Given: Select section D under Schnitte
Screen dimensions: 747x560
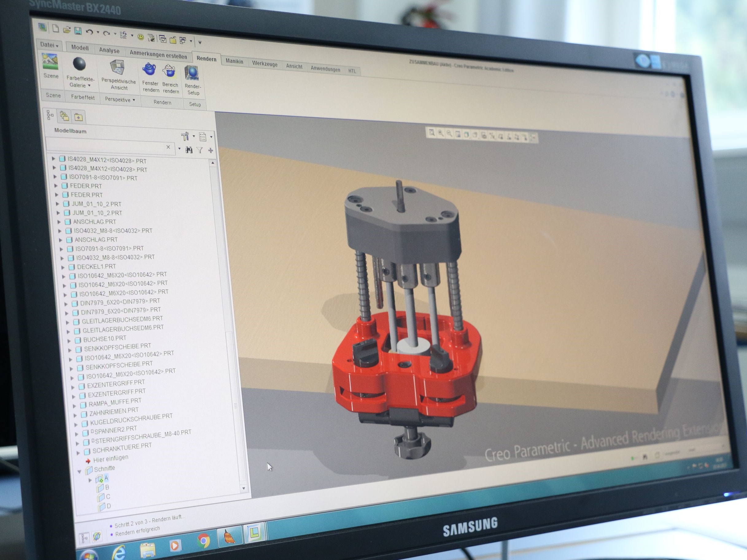Looking at the screenshot, I should (x=104, y=506).
